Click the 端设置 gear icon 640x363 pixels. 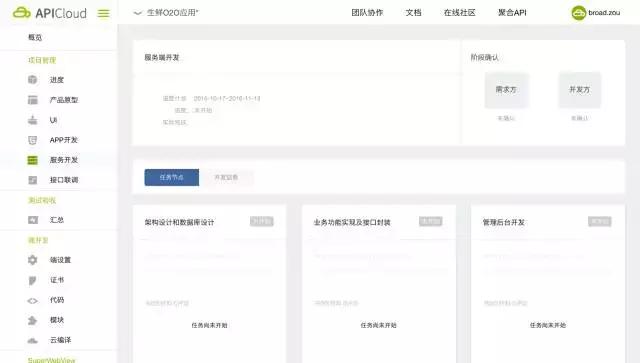click(33, 260)
